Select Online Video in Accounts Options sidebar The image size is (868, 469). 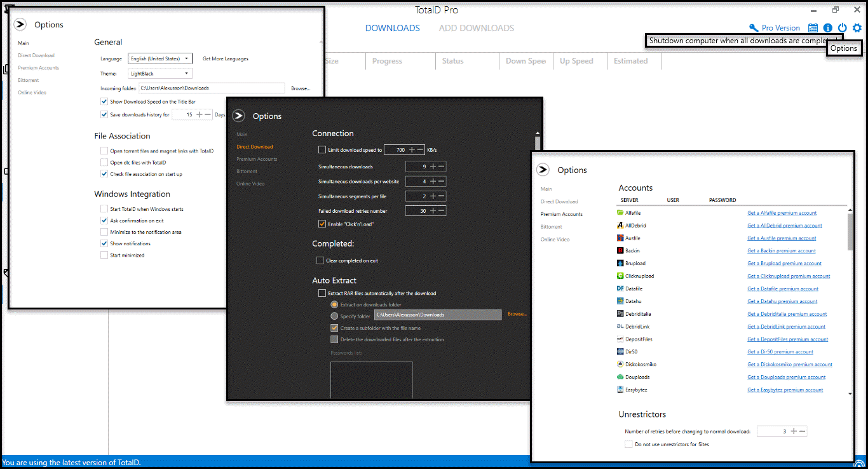point(555,240)
